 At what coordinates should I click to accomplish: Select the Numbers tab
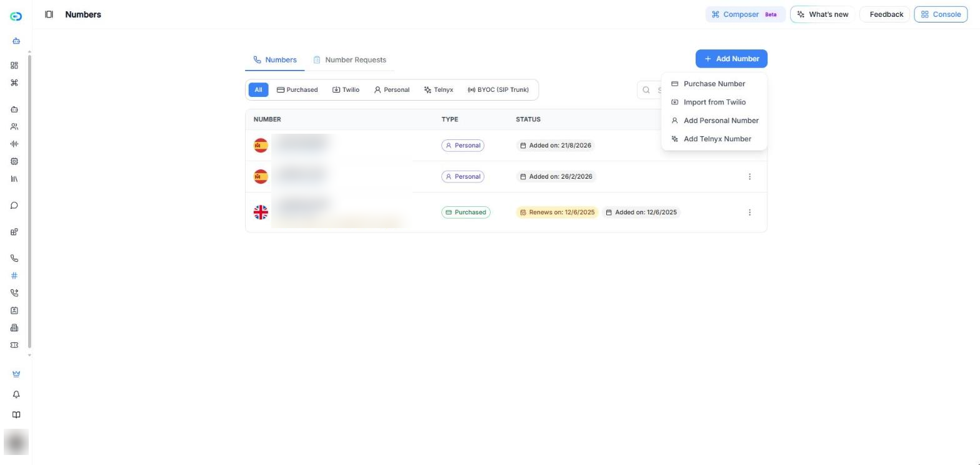(275, 60)
